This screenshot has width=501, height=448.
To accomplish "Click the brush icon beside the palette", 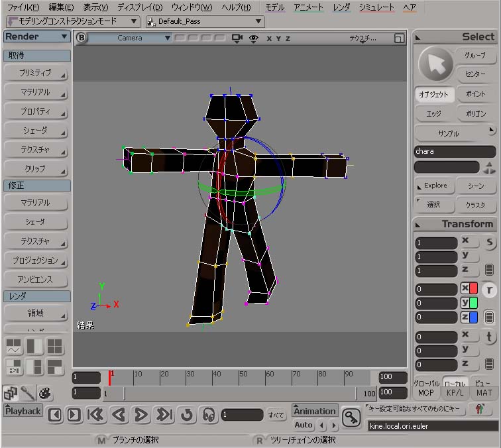I will [x=28, y=394].
